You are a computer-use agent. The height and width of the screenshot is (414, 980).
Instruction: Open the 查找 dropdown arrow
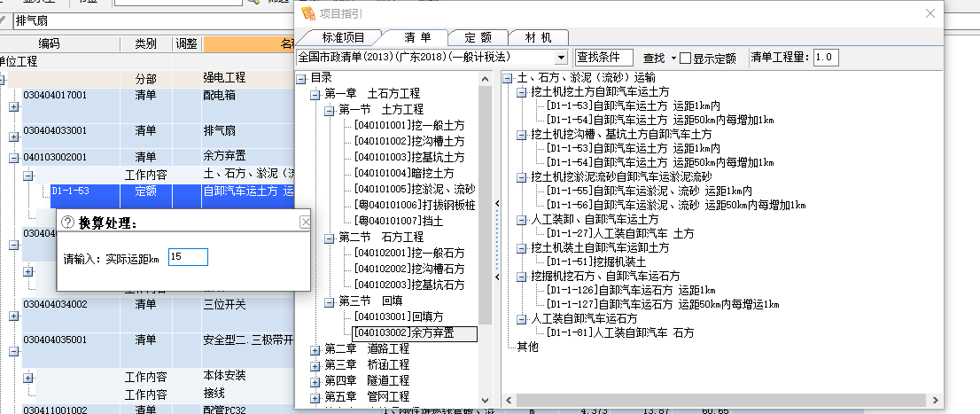tap(673, 59)
